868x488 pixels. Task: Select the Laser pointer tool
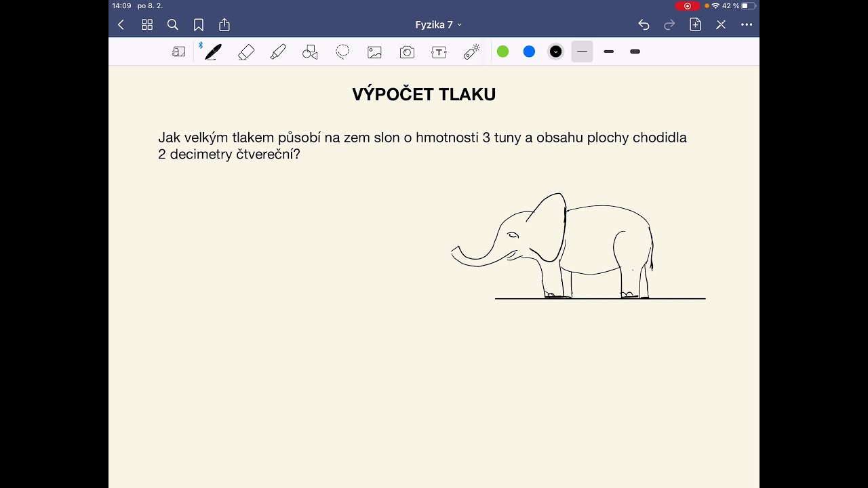472,52
